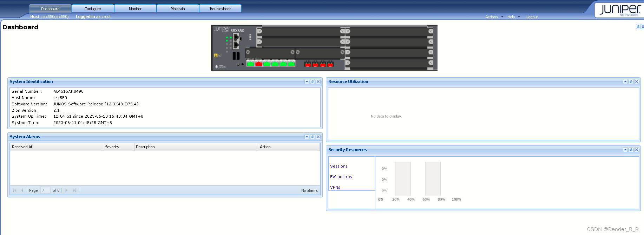Click the first green Ethernet port on chassis
644x235 pixels.
(250, 63)
